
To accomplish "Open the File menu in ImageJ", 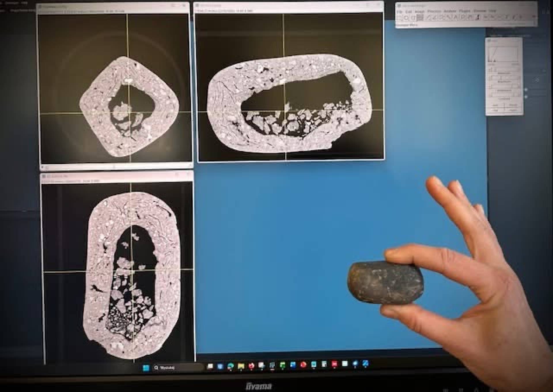I will (400, 11).
